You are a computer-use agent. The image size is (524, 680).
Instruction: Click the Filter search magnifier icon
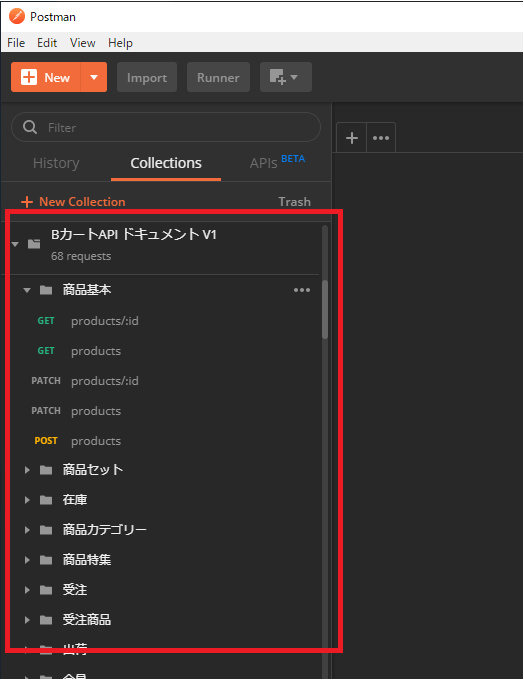click(30, 127)
